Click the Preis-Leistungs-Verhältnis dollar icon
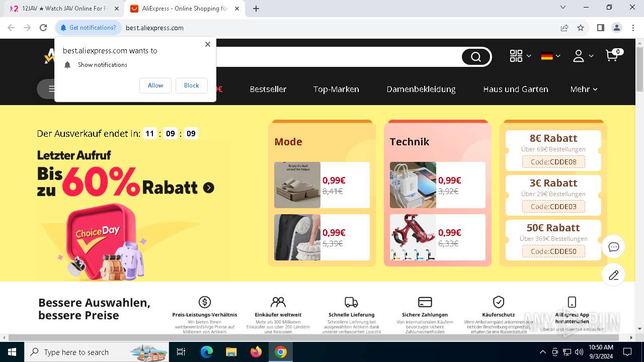This screenshot has width=644, height=362. (205, 302)
